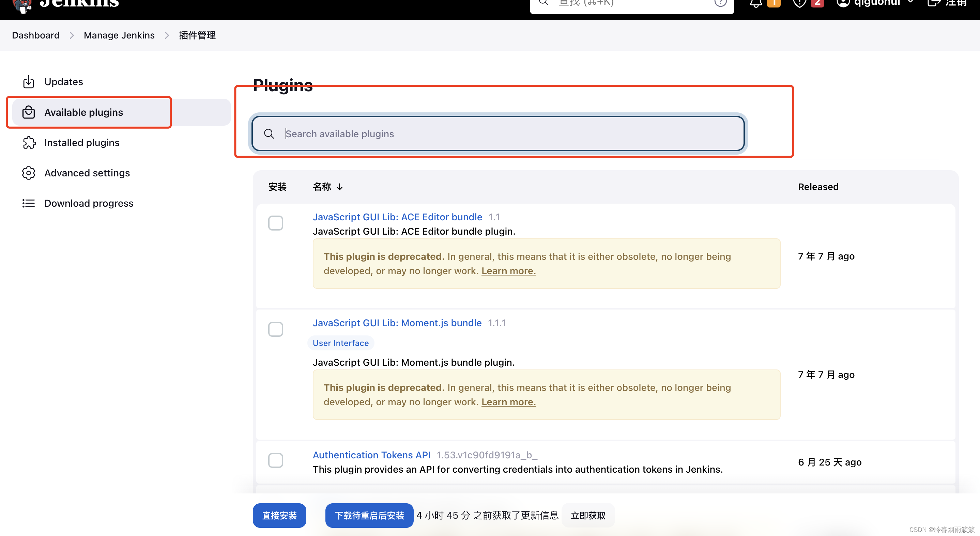Click the 直接安装 button

click(x=279, y=516)
